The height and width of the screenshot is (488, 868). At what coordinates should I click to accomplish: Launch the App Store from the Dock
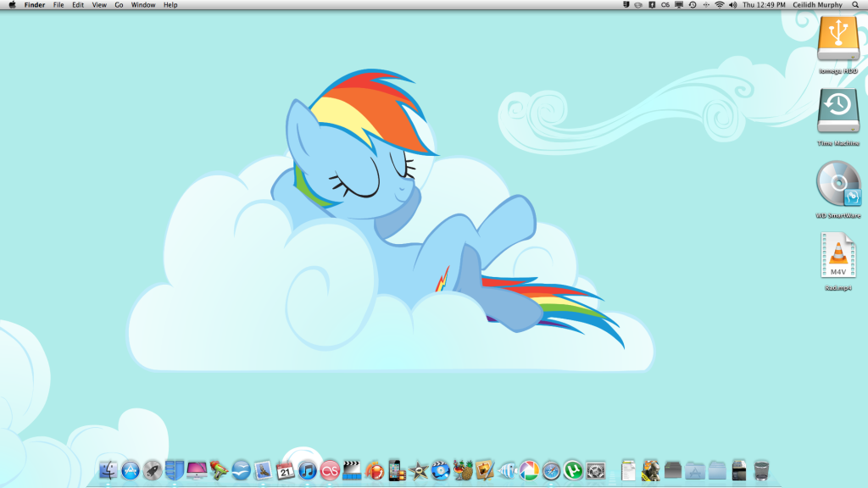point(130,471)
